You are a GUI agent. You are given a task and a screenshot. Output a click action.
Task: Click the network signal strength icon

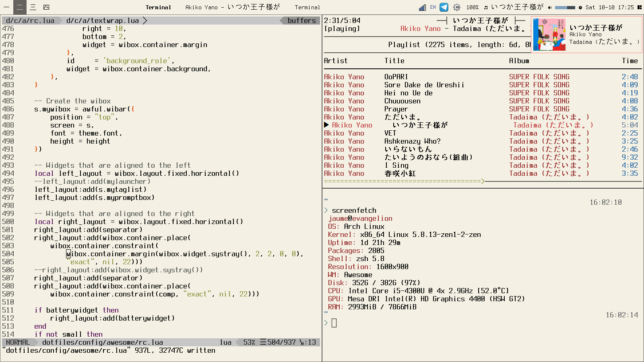(422, 7)
